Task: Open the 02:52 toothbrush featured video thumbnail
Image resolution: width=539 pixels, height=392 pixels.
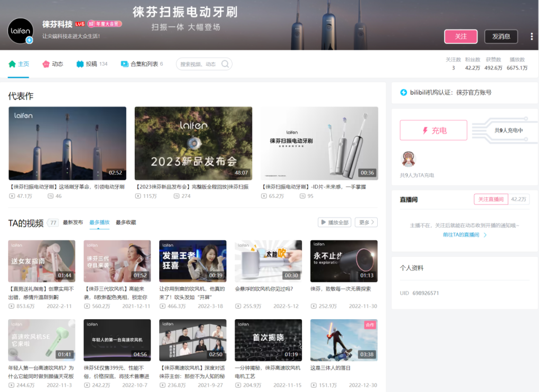Action: 67,143
